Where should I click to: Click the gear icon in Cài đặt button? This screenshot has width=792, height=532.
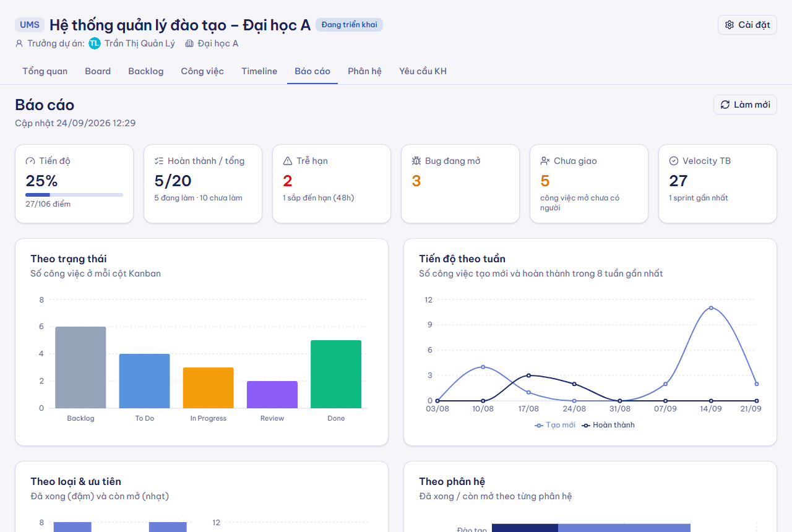pyautogui.click(x=730, y=25)
